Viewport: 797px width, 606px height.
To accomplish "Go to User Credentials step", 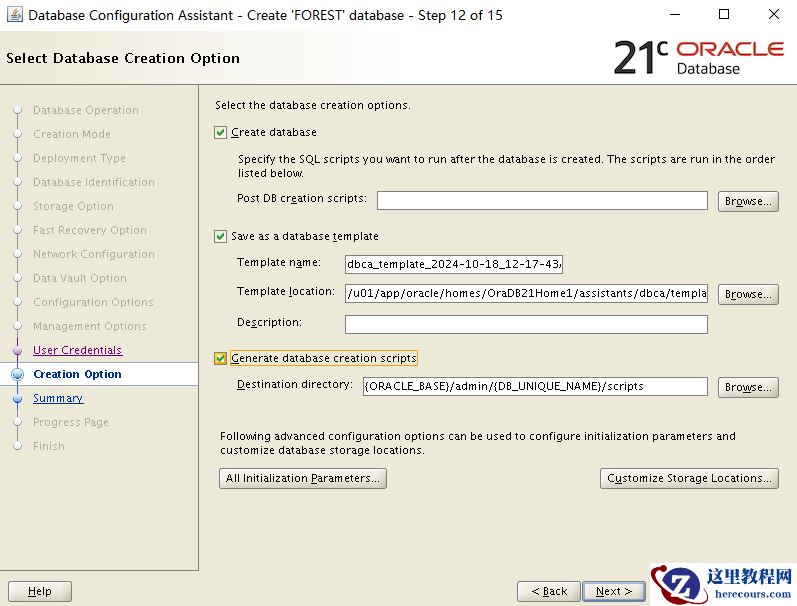I will pos(77,350).
